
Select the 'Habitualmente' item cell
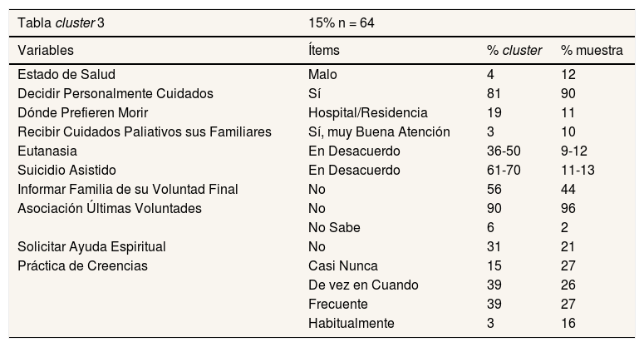pos(351,323)
